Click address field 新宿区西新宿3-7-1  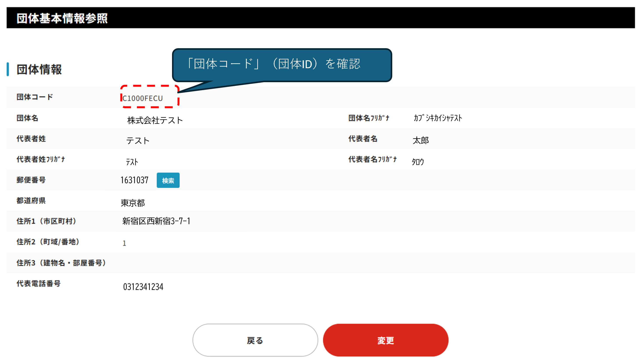[156, 221]
